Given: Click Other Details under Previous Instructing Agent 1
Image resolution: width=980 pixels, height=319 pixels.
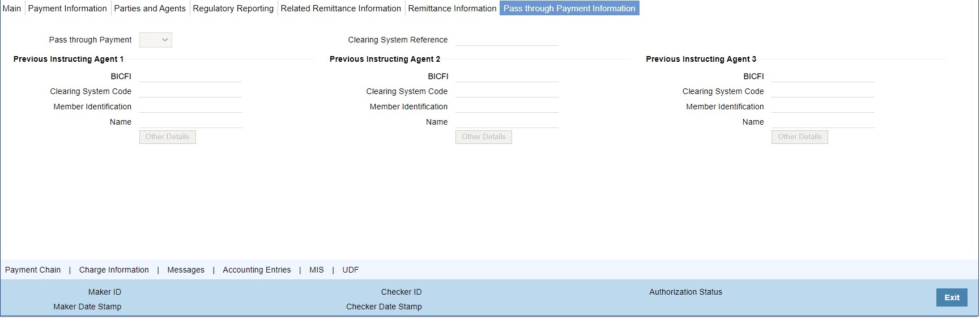Looking at the screenshot, I should click(x=168, y=137).
